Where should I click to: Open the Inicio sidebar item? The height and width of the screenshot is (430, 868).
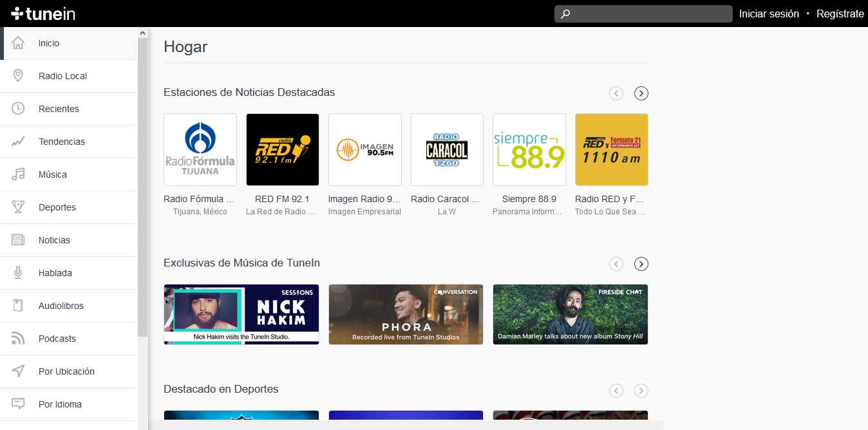(69, 43)
